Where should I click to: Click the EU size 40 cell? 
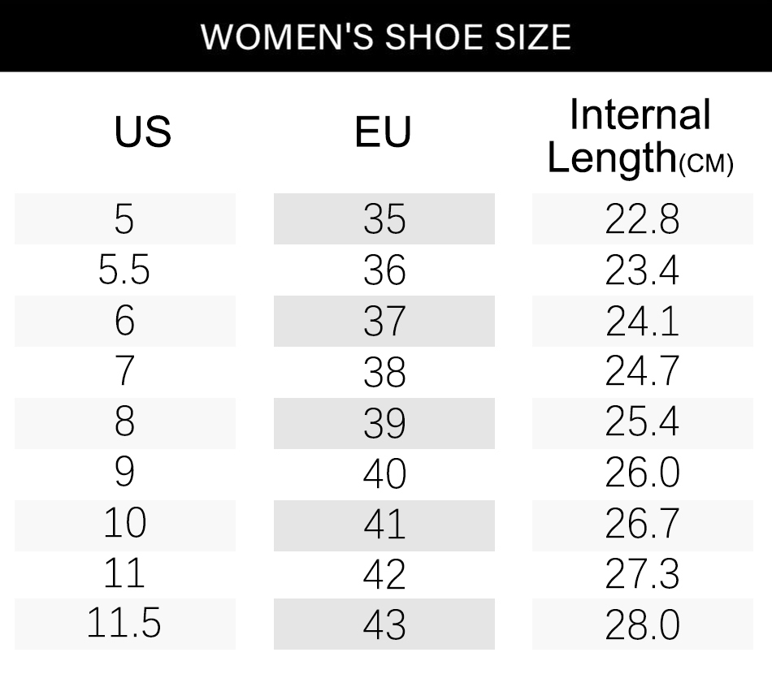pos(384,475)
